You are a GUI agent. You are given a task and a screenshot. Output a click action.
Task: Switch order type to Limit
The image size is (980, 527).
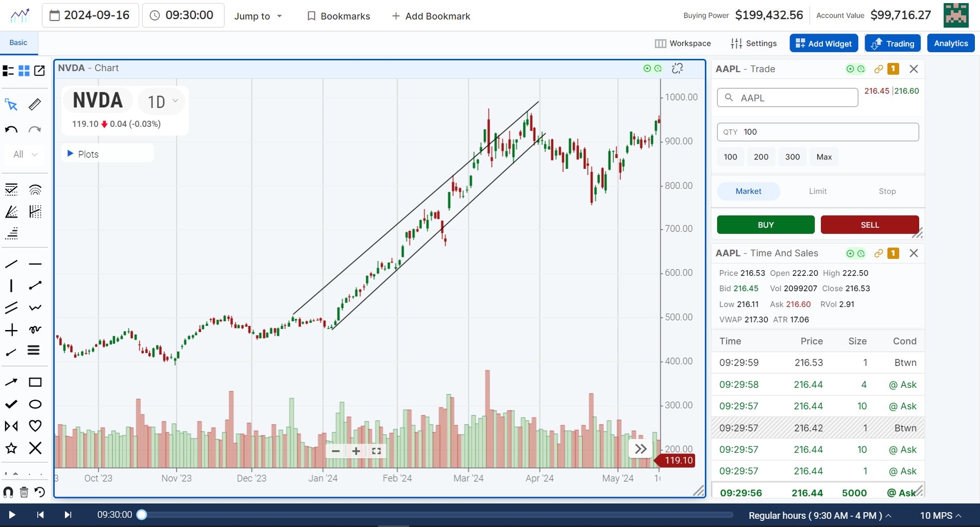(x=818, y=191)
